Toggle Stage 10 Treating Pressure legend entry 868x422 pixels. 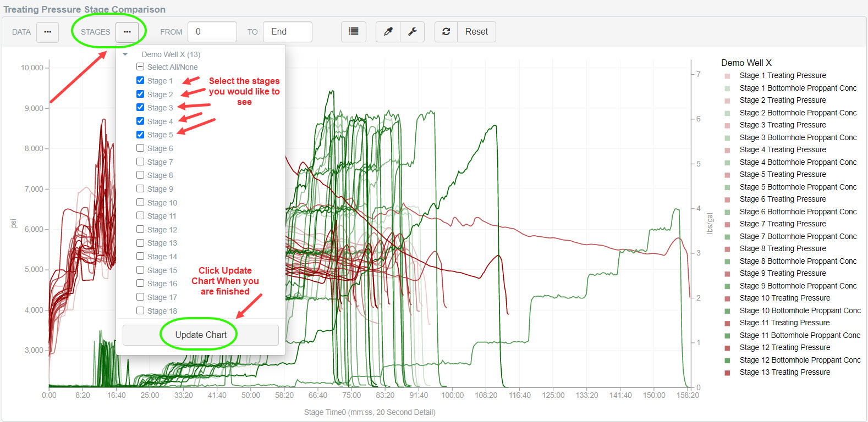[x=785, y=298]
